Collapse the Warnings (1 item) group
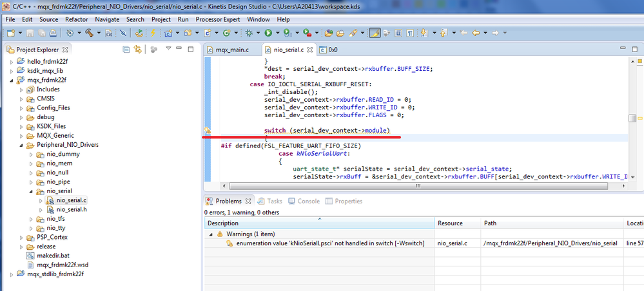 pos(211,234)
